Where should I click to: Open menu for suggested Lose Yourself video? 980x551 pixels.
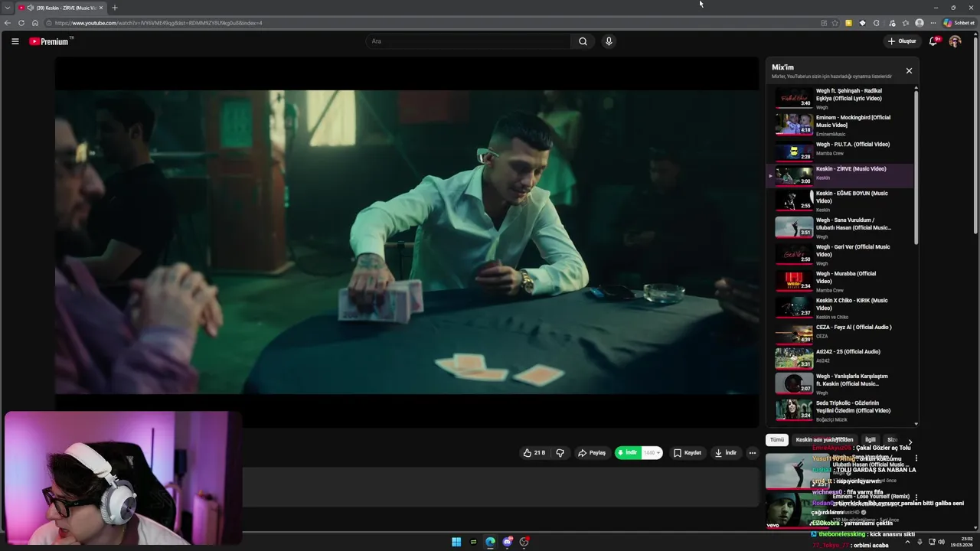[x=916, y=497]
